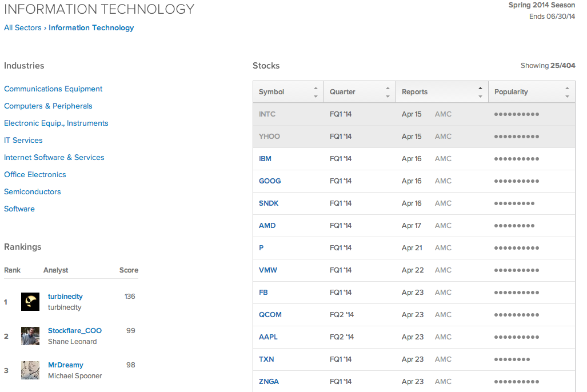View analyst Stockflare_COO profile

[75, 331]
